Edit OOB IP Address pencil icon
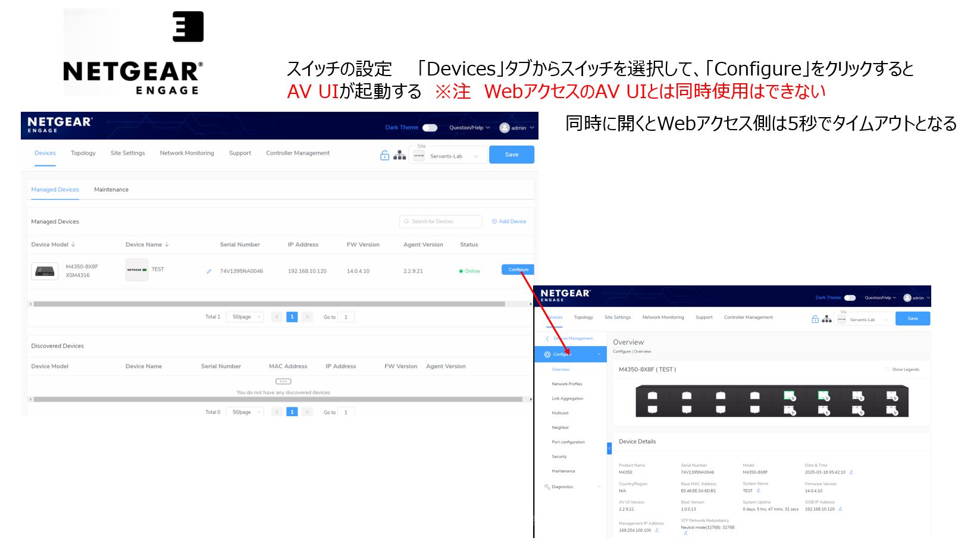The height and width of the screenshot is (547, 980). point(840,509)
